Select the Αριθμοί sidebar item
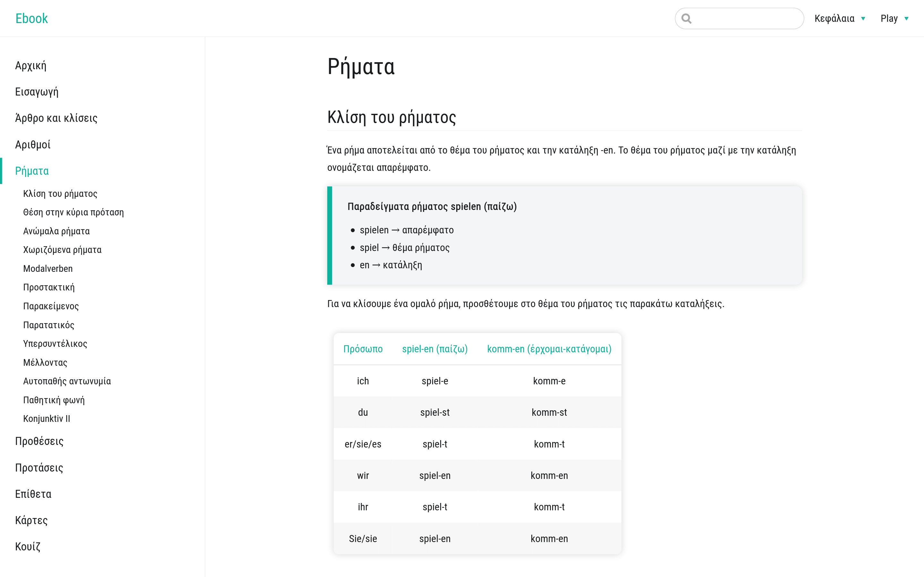The height and width of the screenshot is (577, 924). (32, 145)
